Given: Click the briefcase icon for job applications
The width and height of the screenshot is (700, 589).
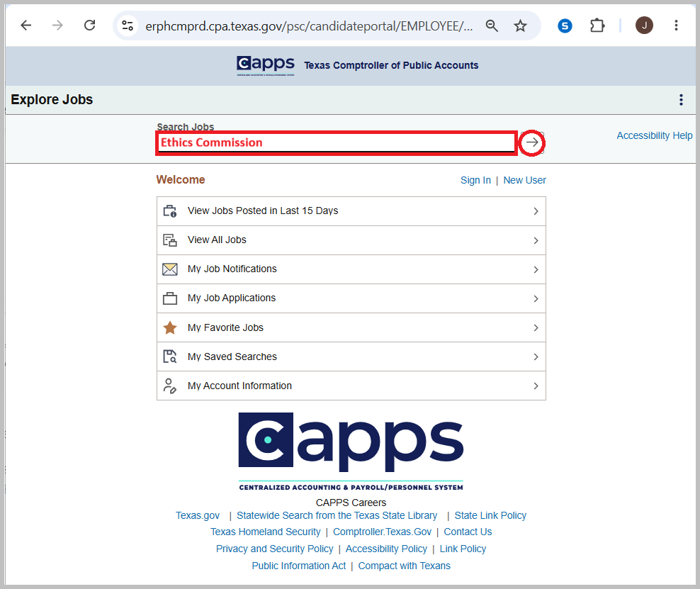Looking at the screenshot, I should coord(170,298).
